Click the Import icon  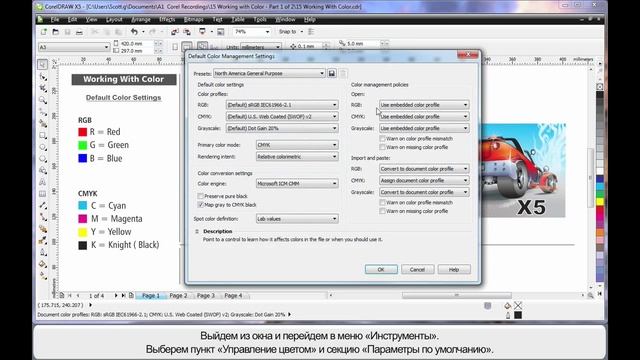pos(175,32)
